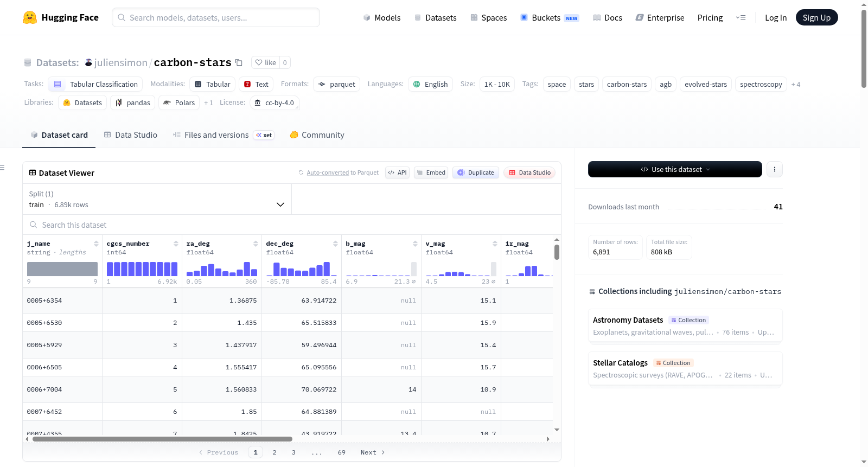Screen dimensions: 868x467
Task: Switch to the Data Studio tab
Action: [131, 135]
